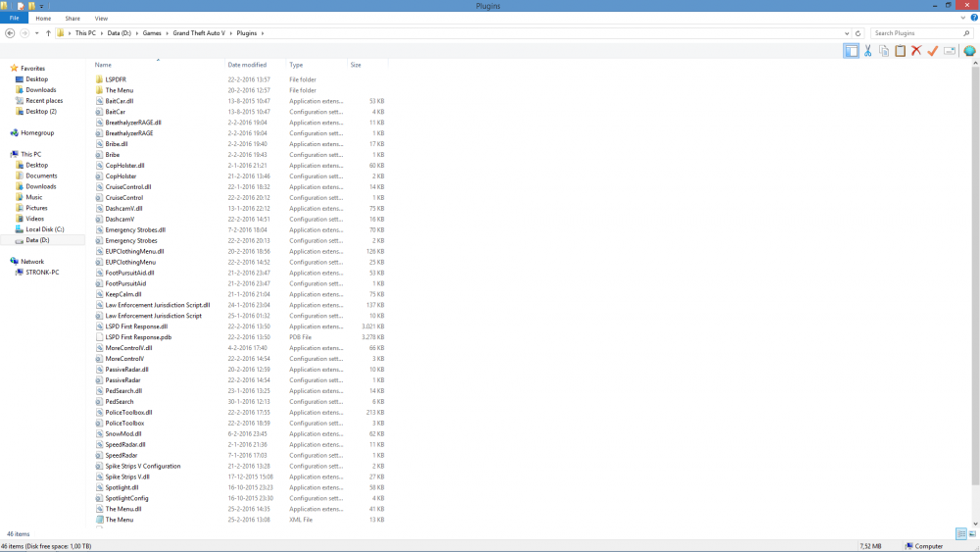Toggle the navigation pane layout icon
This screenshot has width=980, height=552.
tap(851, 51)
